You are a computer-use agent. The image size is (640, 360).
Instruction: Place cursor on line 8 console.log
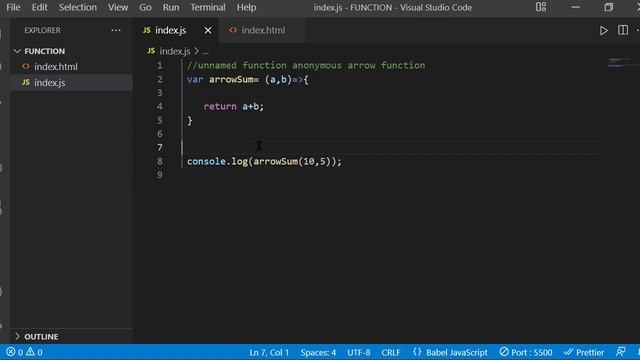(x=264, y=162)
